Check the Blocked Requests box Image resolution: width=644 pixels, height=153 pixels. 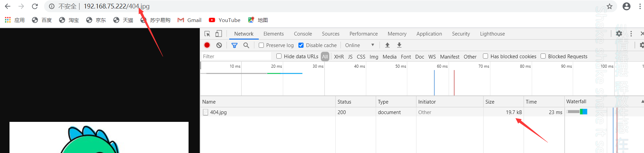[x=543, y=56]
